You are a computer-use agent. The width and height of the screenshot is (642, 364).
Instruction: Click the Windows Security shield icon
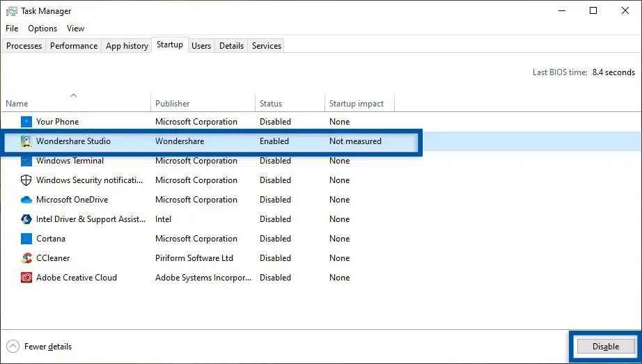(x=26, y=180)
